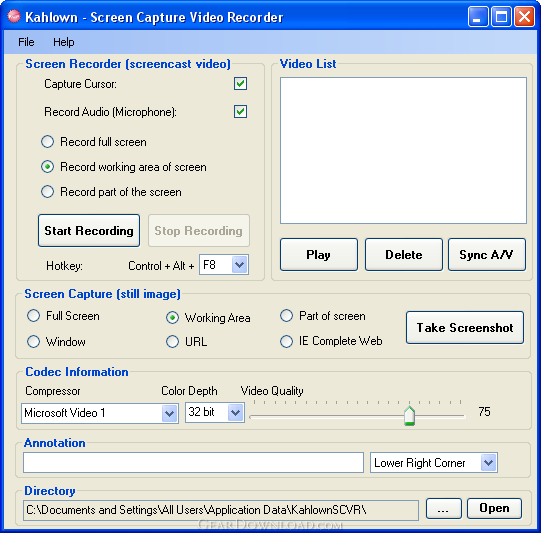Close the Kahlown window
The height and width of the screenshot is (533, 541).
pyautogui.click(x=524, y=16)
